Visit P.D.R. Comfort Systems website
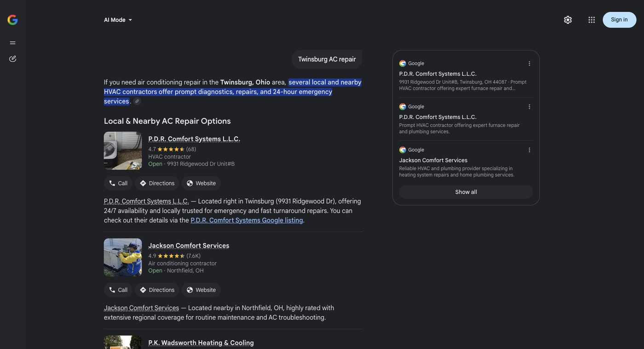 click(x=201, y=183)
